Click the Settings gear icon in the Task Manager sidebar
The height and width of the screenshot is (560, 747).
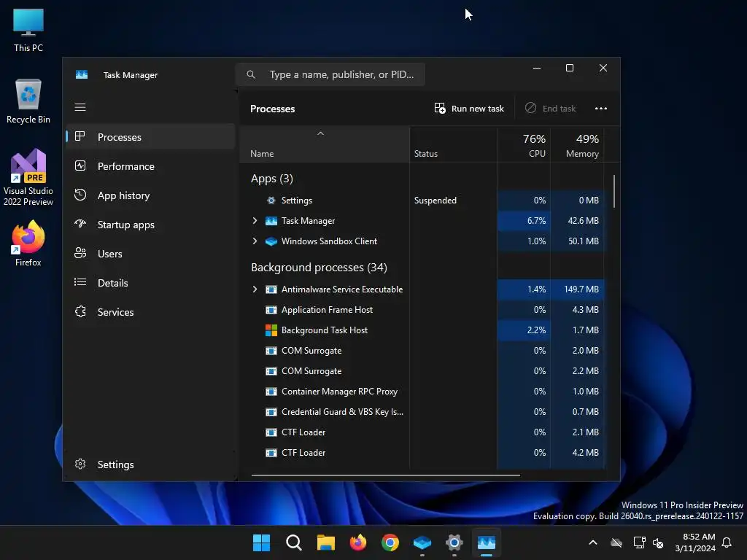(x=80, y=464)
